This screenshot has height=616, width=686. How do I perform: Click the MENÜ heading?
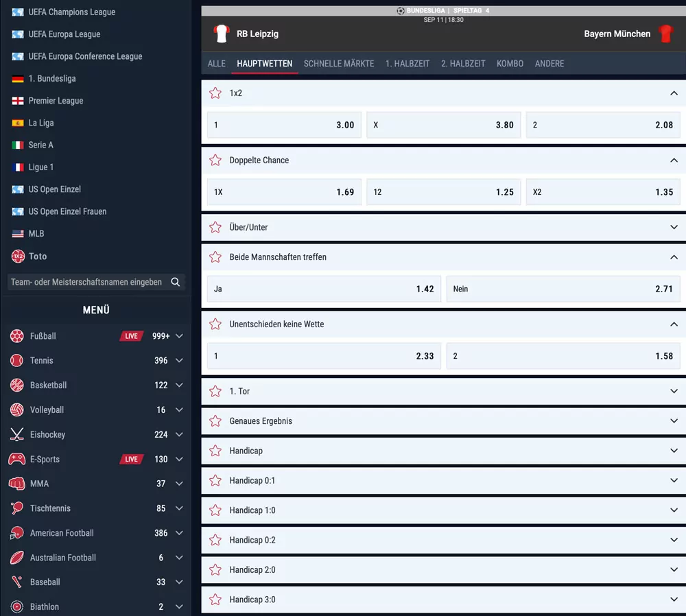96,310
